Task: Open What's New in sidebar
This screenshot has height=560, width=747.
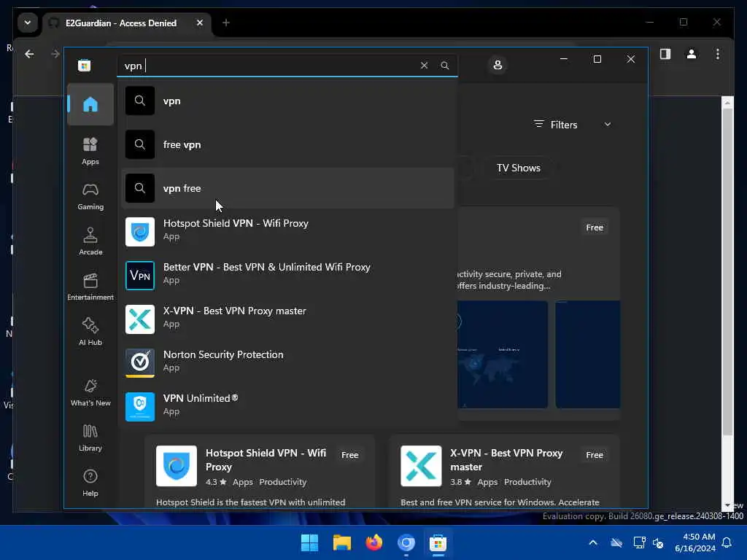Action: [x=90, y=392]
